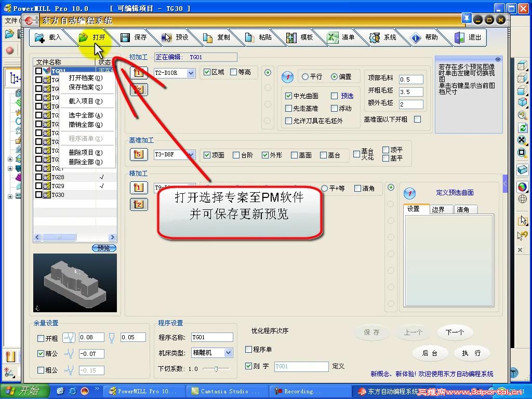Click the 执行 execute button
This screenshot has width=532, height=399.
(x=472, y=353)
